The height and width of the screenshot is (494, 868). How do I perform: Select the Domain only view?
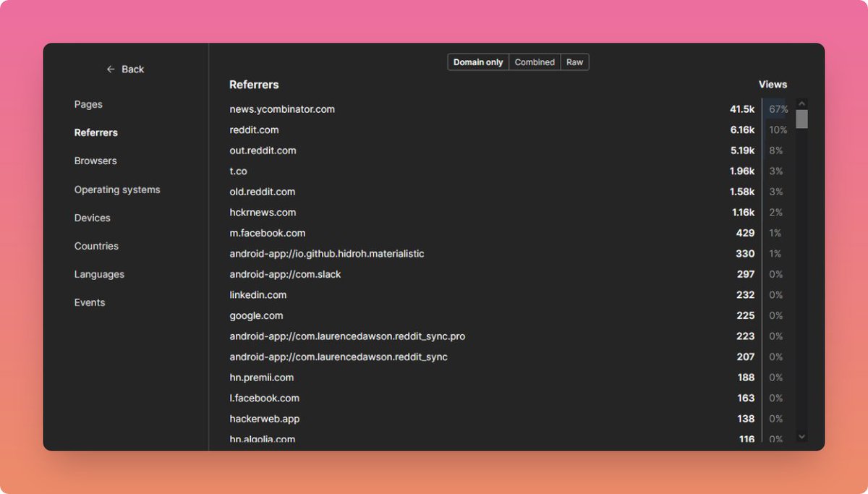coord(478,62)
